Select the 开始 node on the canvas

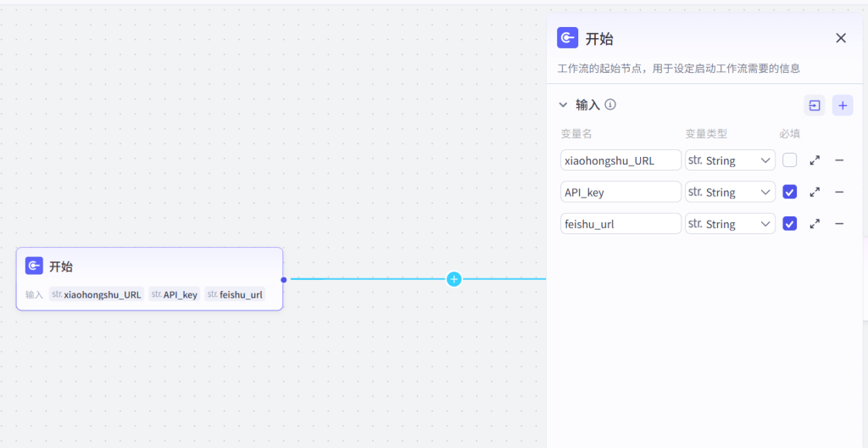[149, 267]
